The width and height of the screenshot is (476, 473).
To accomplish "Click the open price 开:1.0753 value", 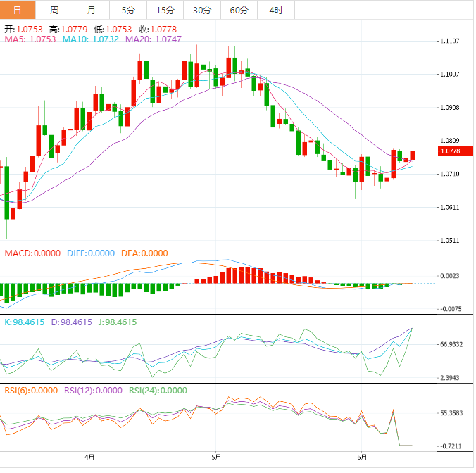I will tap(23, 30).
